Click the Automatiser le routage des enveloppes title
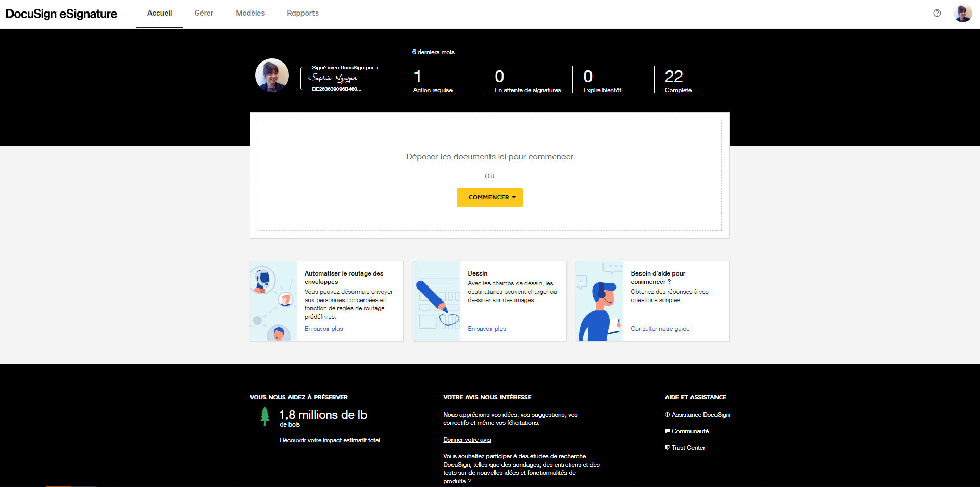This screenshot has height=487, width=980. pos(344,278)
